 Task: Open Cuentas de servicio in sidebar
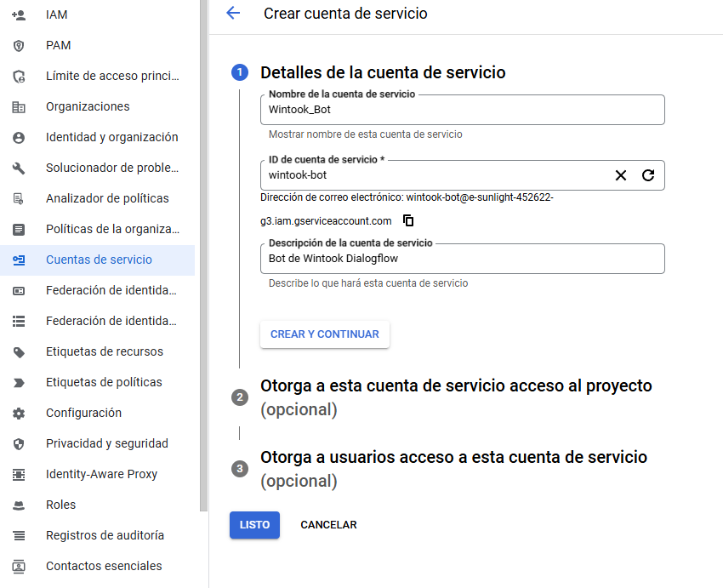(99, 260)
